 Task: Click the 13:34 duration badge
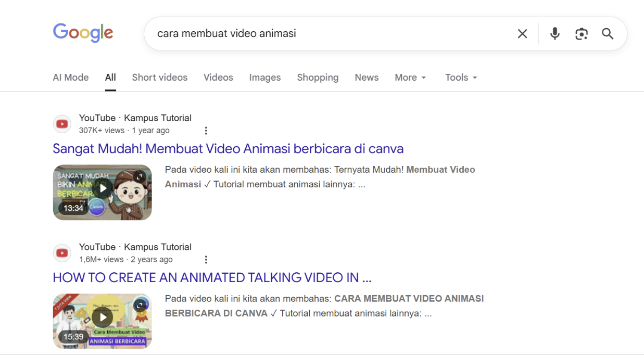pos(73,208)
